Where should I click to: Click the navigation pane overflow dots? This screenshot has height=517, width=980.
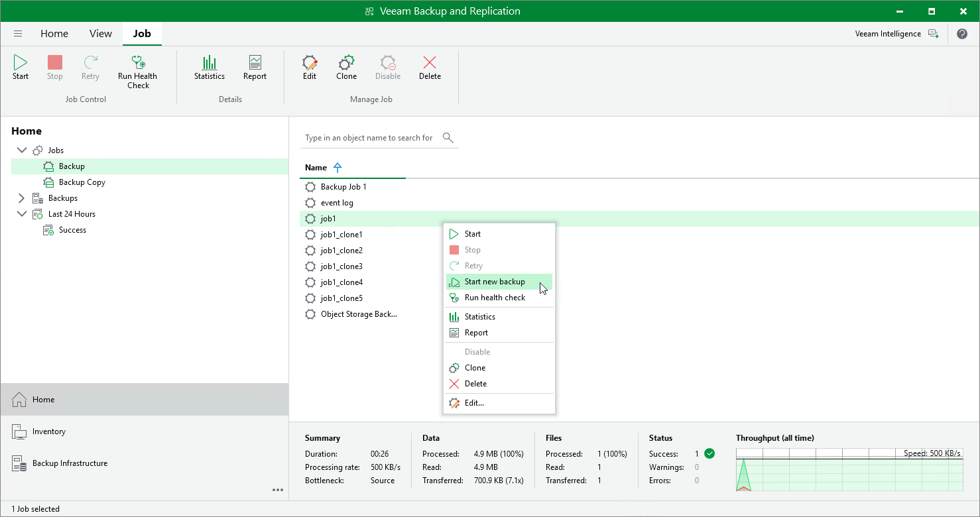pos(278,490)
